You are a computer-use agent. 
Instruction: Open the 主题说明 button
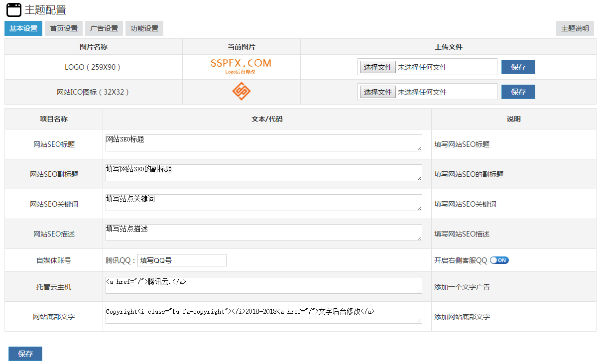575,28
